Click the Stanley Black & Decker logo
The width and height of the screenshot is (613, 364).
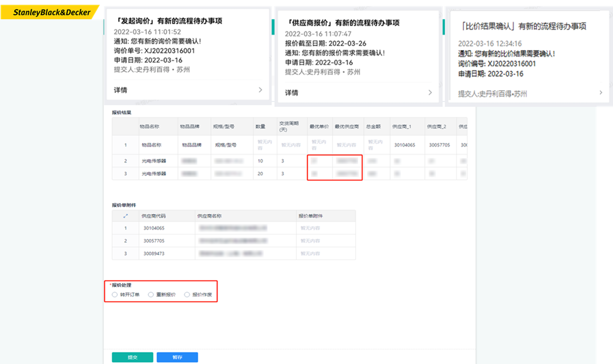coord(52,12)
